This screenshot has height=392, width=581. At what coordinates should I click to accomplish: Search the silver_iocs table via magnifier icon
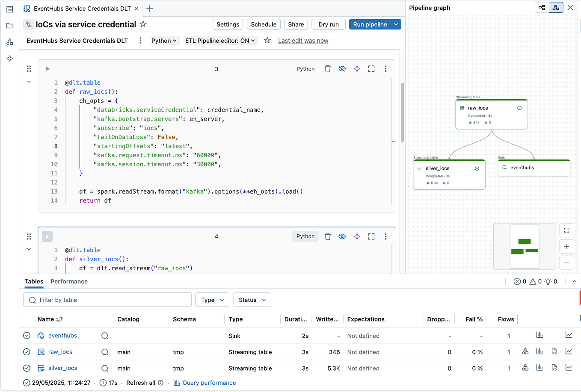(x=104, y=368)
